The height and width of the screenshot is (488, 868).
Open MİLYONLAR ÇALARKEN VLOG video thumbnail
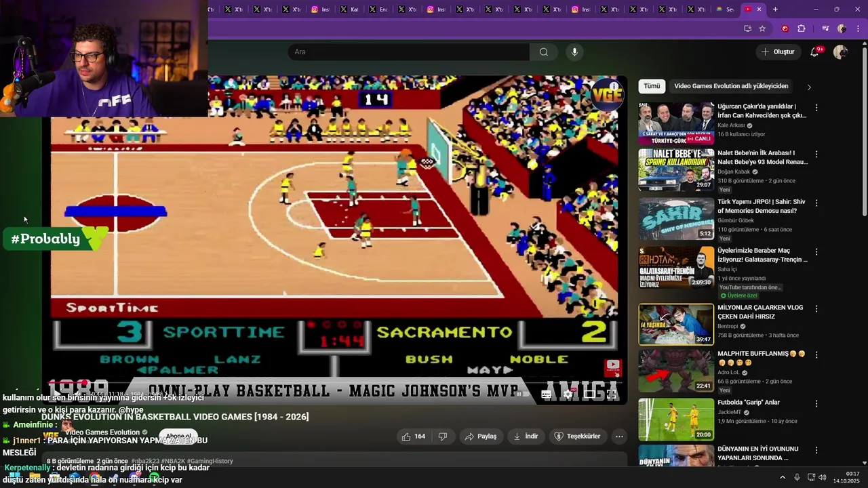click(x=676, y=325)
